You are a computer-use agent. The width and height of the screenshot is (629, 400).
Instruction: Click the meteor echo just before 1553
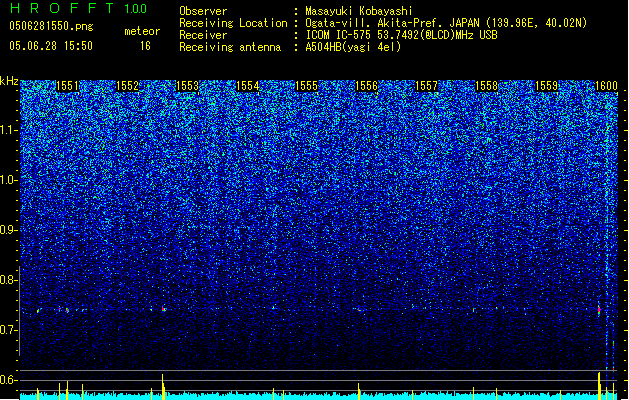[163, 309]
